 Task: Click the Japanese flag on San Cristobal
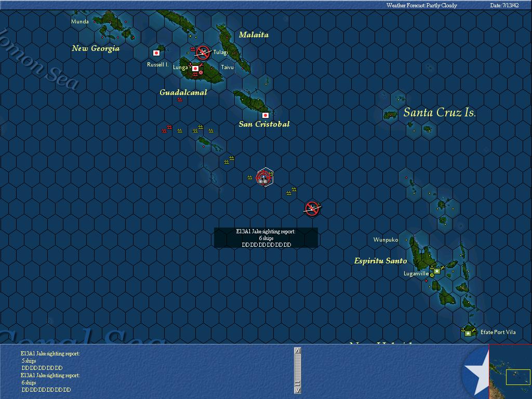tap(265, 115)
